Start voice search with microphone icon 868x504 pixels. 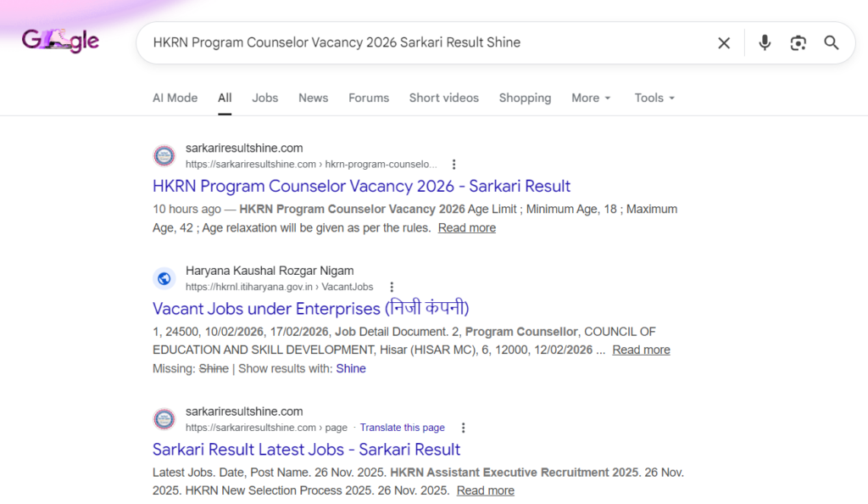click(765, 42)
